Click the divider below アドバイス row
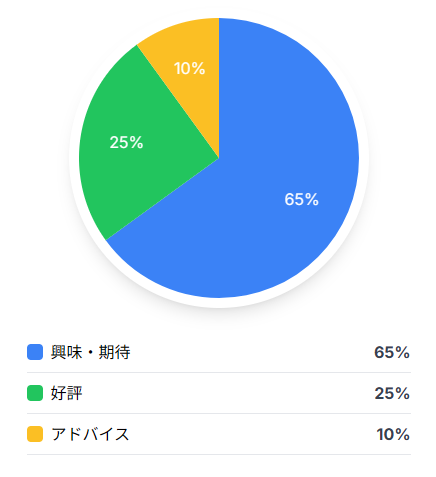 tap(219, 454)
